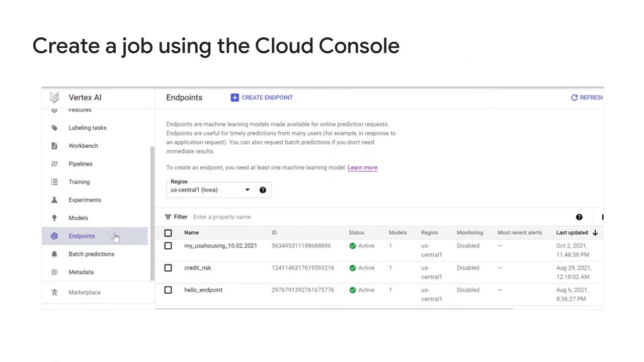
Task: Select ID 1241146317619593216
Action: [303, 268]
